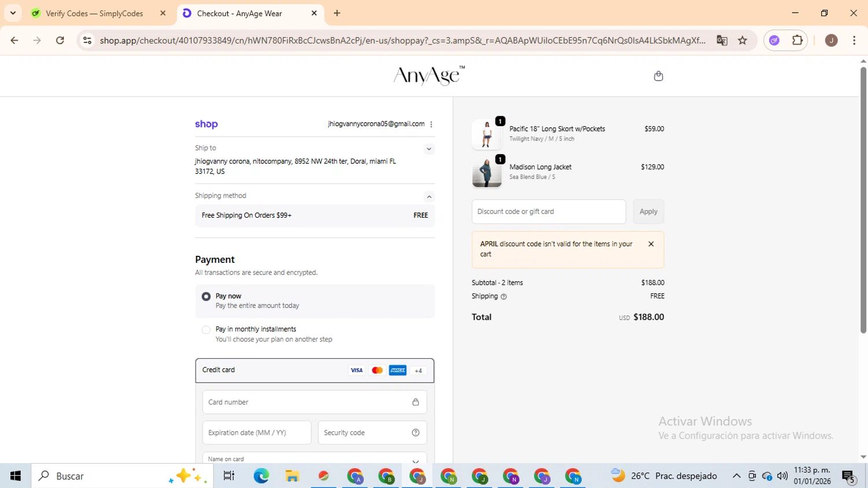Switch to Verify Codes SimplyCodes tab
The image size is (868, 488).
tap(98, 13)
